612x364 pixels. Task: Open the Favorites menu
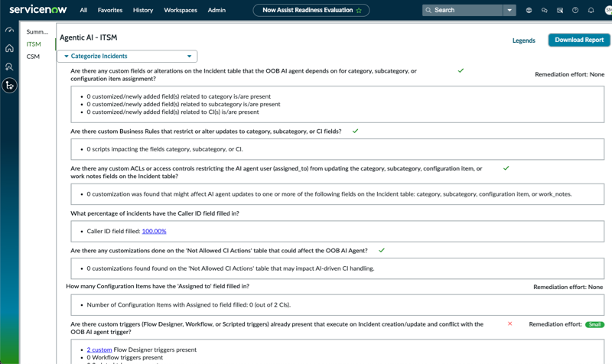(110, 10)
